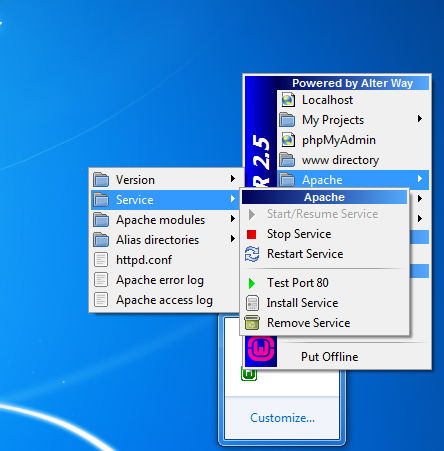Choose Test Port 80

pyautogui.click(x=324, y=283)
